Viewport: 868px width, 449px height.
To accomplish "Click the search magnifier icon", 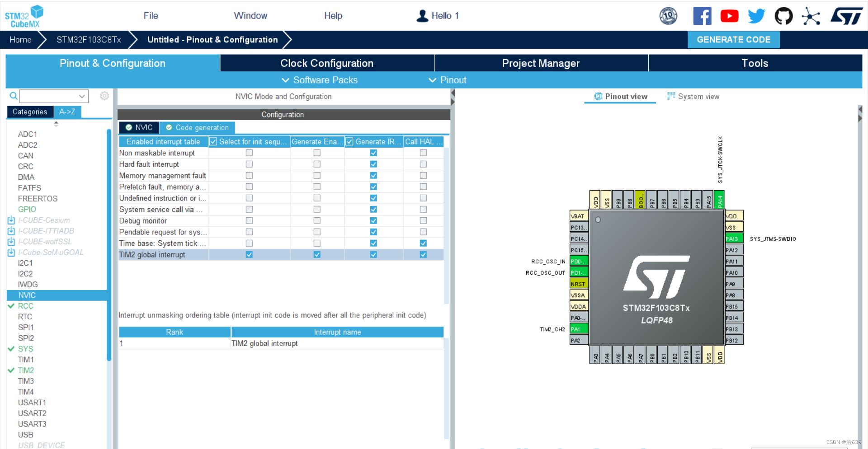I will (14, 96).
